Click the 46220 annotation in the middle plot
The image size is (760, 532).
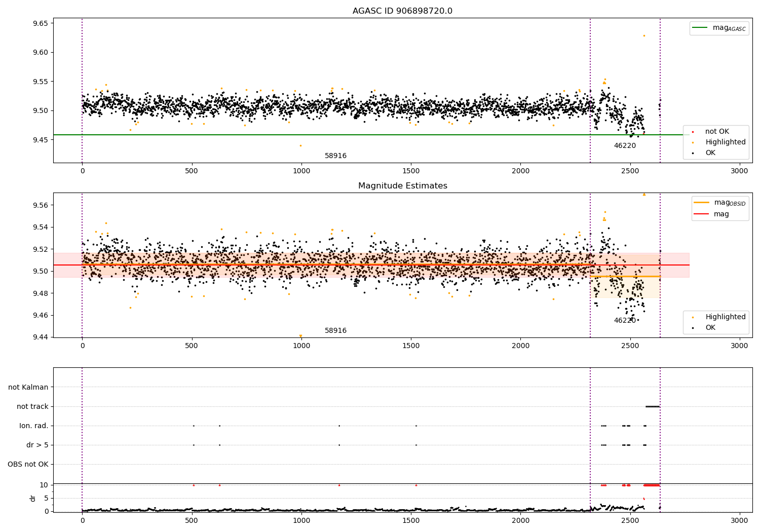point(625,321)
